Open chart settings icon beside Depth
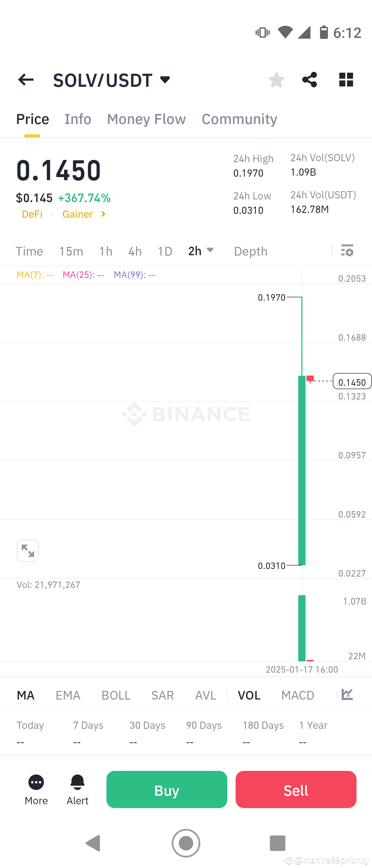Image resolution: width=372 pixels, height=868 pixels. pos(347,251)
